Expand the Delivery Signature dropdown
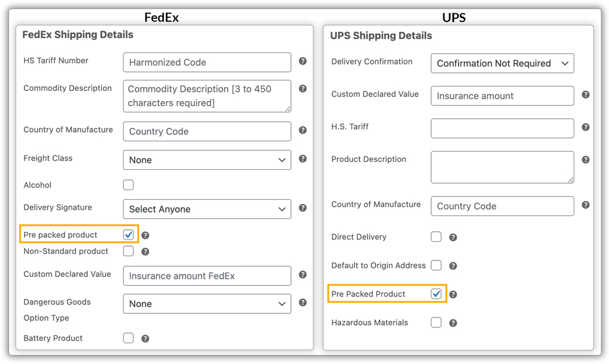Viewport: 609px width, 364px height. (x=207, y=209)
